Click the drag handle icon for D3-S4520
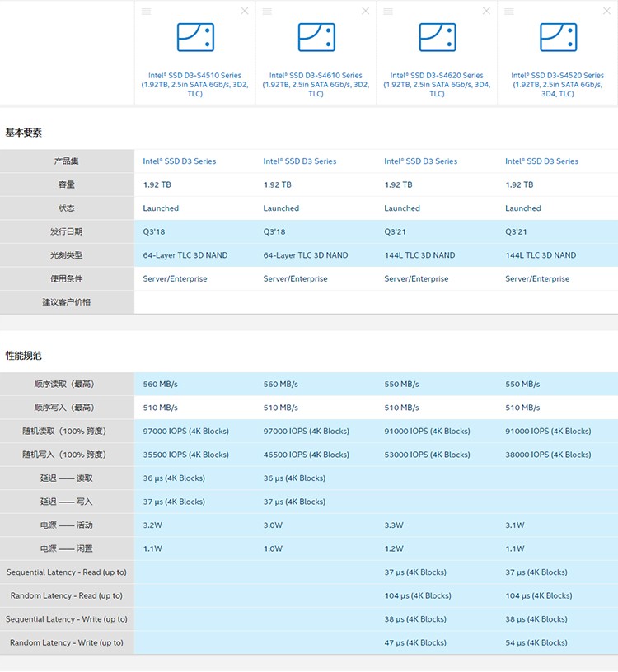The width and height of the screenshot is (618, 672). [x=508, y=12]
